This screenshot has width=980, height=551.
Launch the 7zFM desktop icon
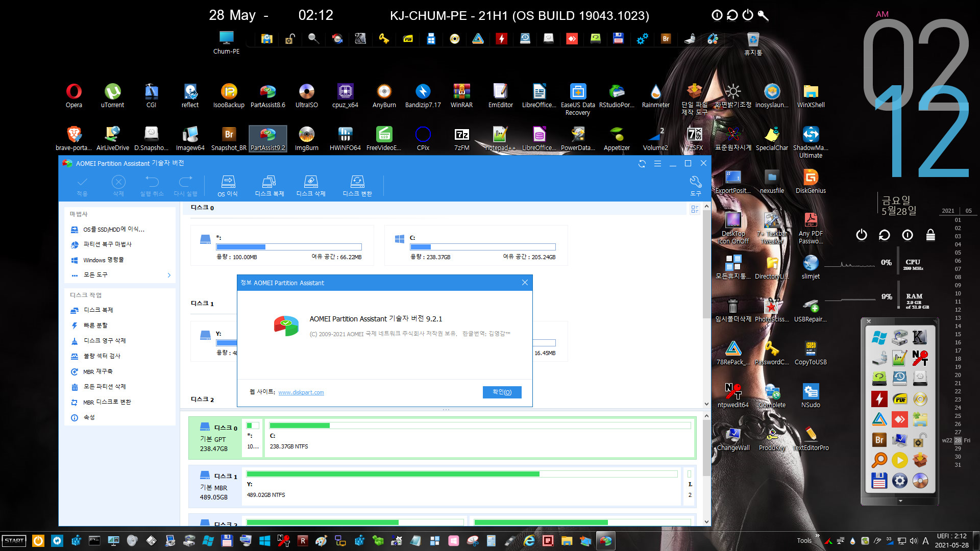pyautogui.click(x=461, y=138)
